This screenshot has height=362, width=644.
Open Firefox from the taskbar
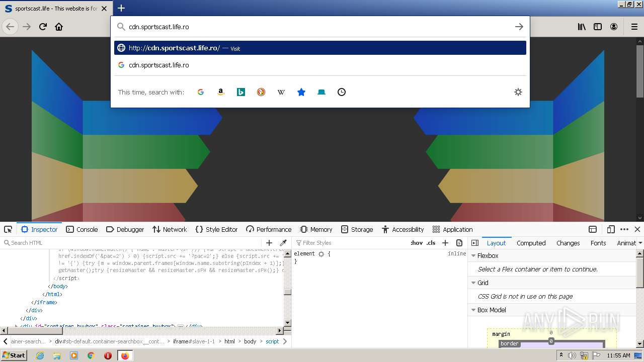click(125, 355)
